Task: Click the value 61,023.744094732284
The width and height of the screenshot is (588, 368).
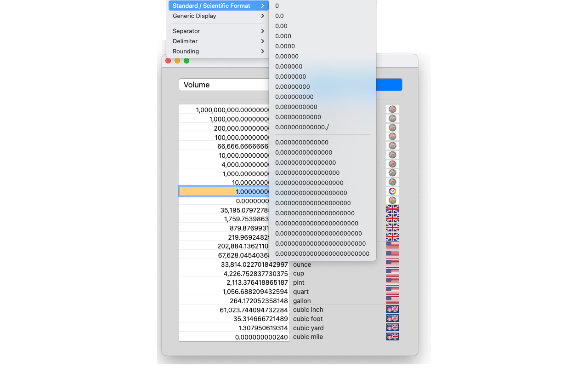Action: (254, 310)
